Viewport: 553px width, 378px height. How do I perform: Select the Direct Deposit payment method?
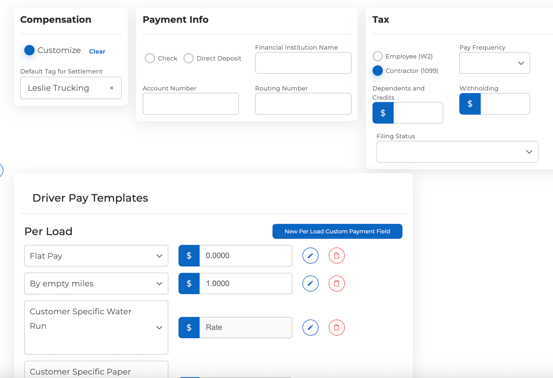tap(189, 58)
